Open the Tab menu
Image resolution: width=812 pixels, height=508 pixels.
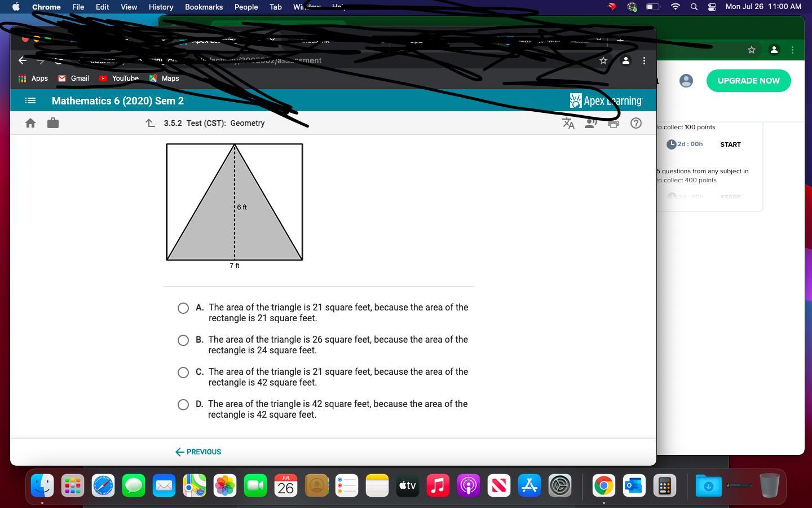[x=275, y=7]
